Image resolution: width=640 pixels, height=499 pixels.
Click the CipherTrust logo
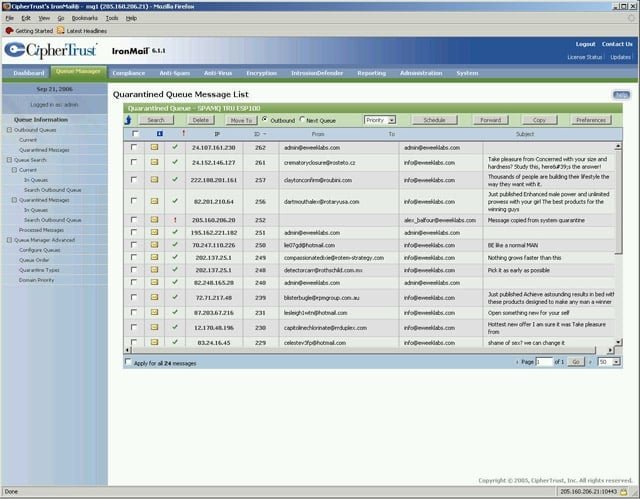(51, 50)
